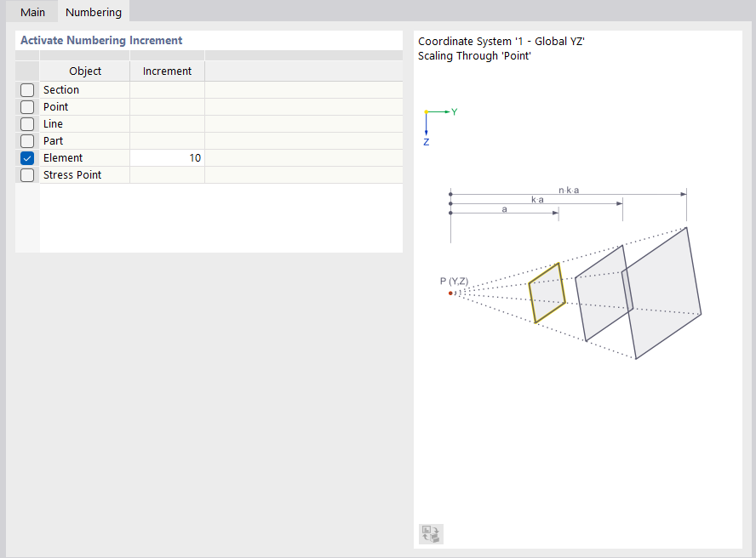Click the Section row label
The width and height of the screenshot is (756, 558).
click(x=61, y=90)
